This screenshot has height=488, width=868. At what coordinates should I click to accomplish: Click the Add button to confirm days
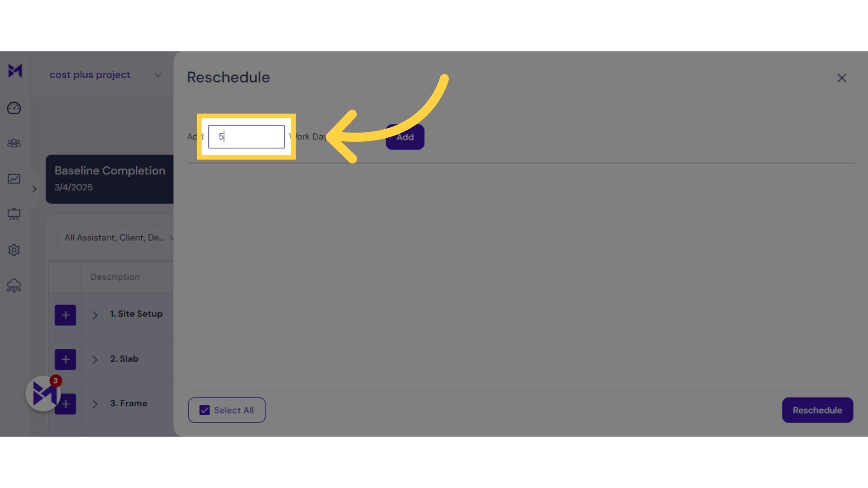[405, 136]
